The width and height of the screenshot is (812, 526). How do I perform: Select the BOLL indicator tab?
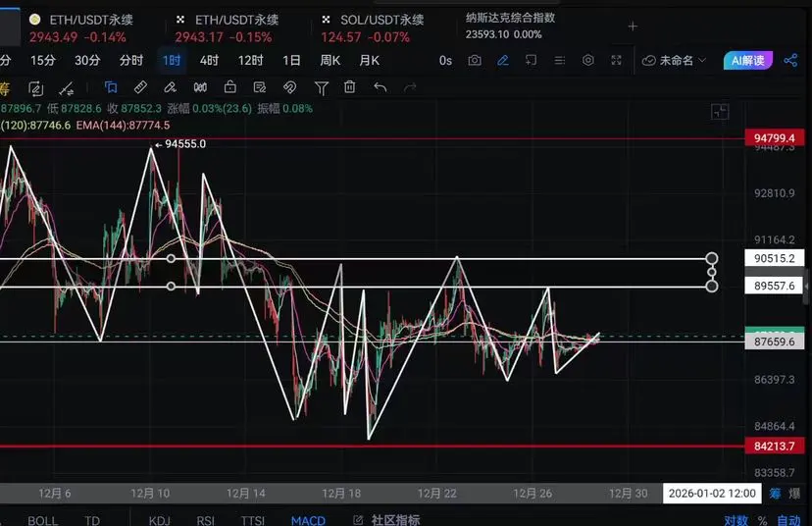43,520
